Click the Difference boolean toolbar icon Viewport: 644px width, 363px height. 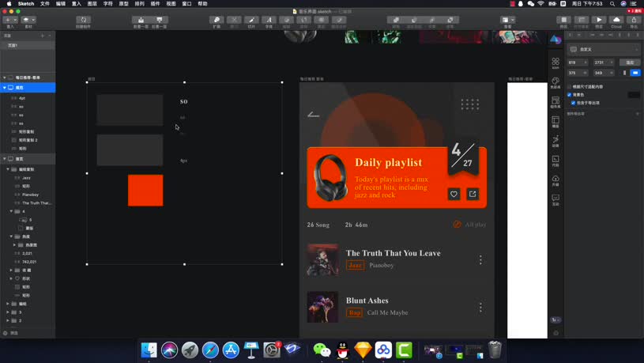point(450,20)
